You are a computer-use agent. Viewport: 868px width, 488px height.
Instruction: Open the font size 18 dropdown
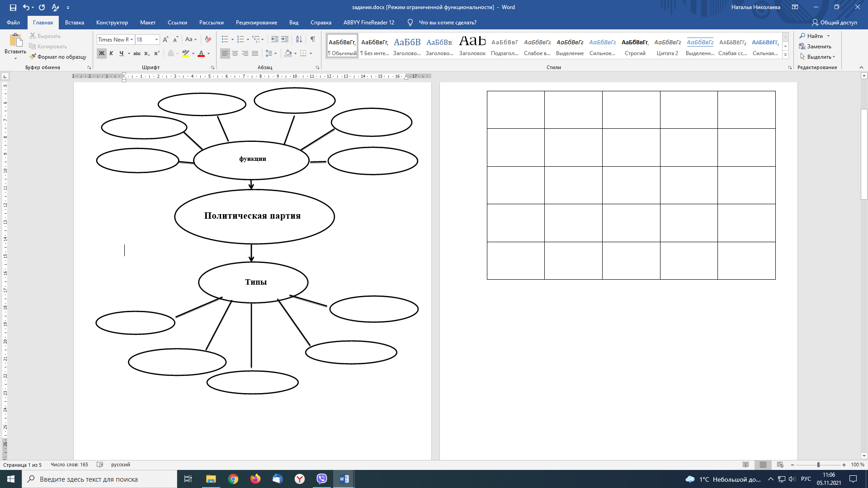[156, 40]
